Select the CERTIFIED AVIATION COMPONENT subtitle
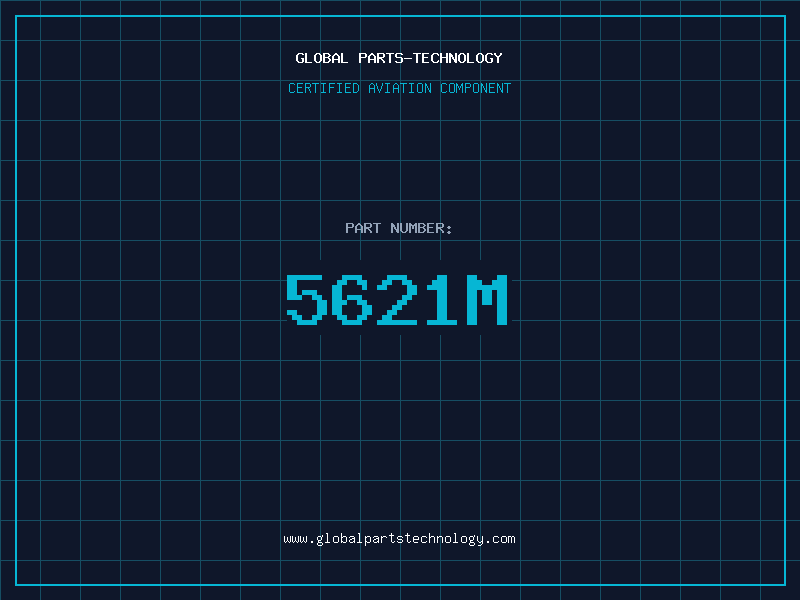This screenshot has width=800, height=600. [399, 88]
